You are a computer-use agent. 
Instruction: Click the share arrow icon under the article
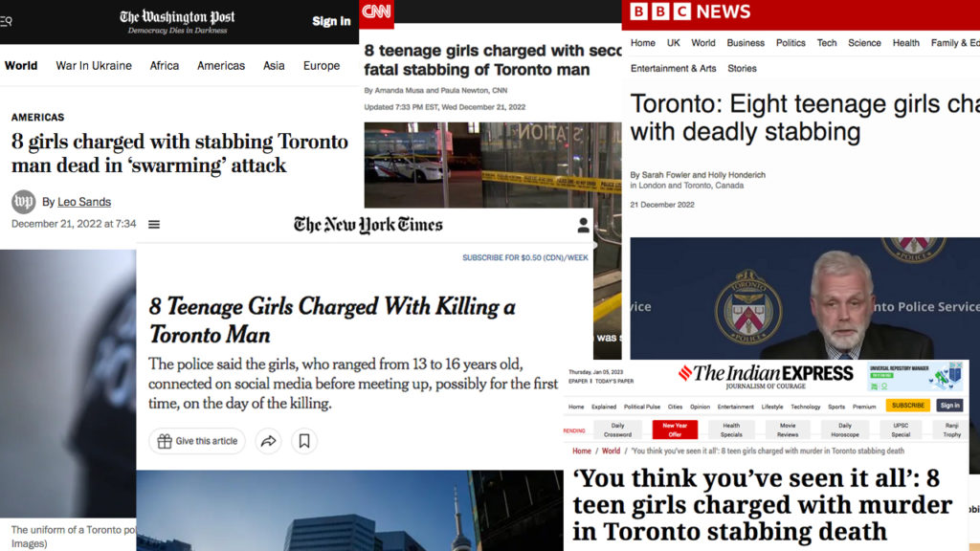click(269, 441)
